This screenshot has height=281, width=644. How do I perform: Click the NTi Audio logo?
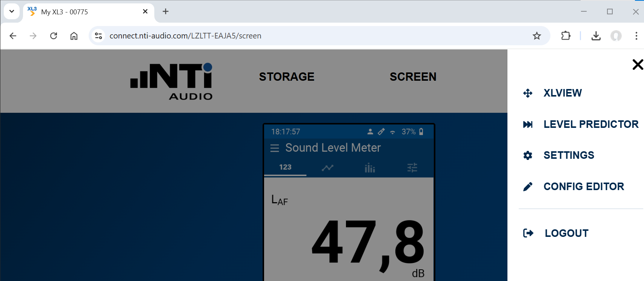[172, 81]
